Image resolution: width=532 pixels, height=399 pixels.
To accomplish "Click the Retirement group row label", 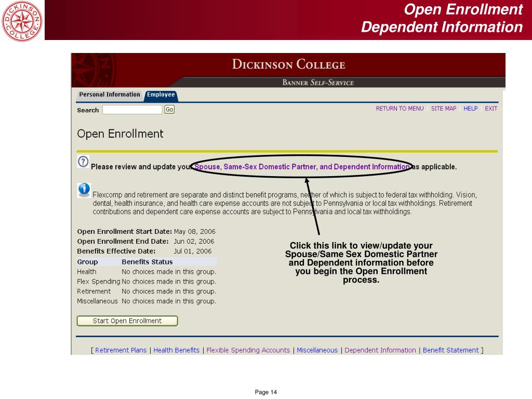I will coord(94,291).
